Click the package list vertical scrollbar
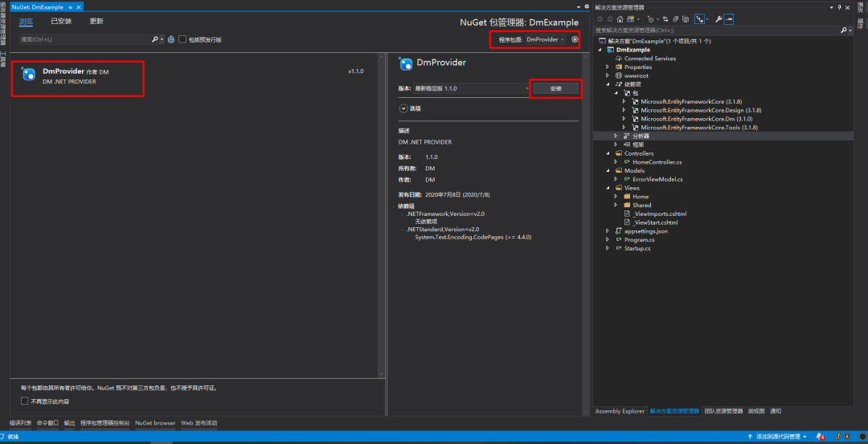Screen dimensions: 868x444 pyautogui.click(x=381, y=216)
